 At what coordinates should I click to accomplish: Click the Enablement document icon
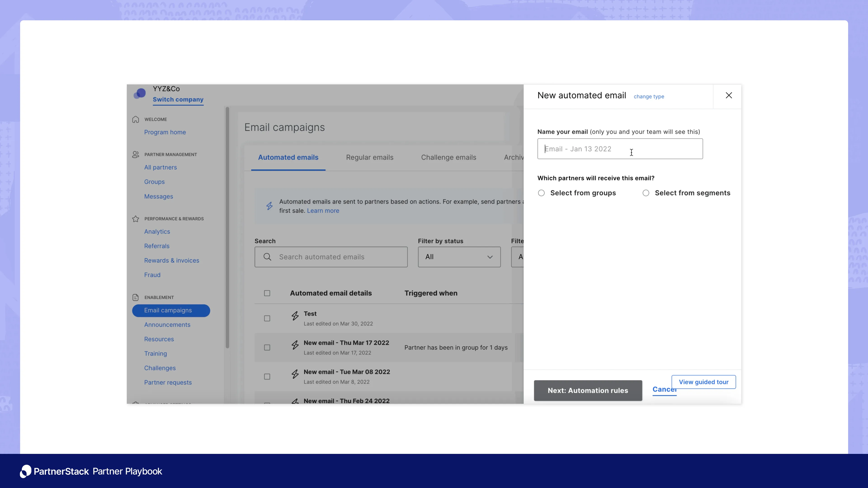(135, 297)
